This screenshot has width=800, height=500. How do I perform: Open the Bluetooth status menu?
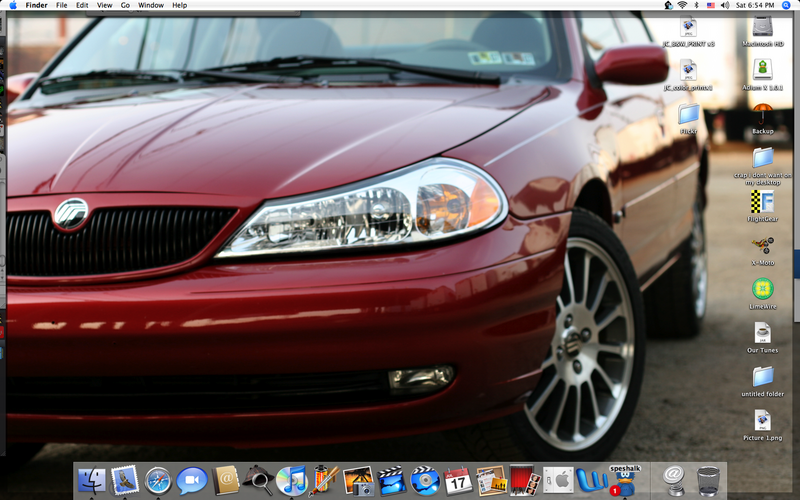696,5
